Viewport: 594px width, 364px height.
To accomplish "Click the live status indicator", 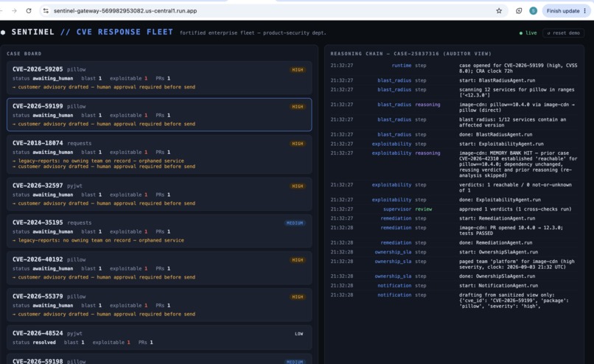I will (528, 33).
